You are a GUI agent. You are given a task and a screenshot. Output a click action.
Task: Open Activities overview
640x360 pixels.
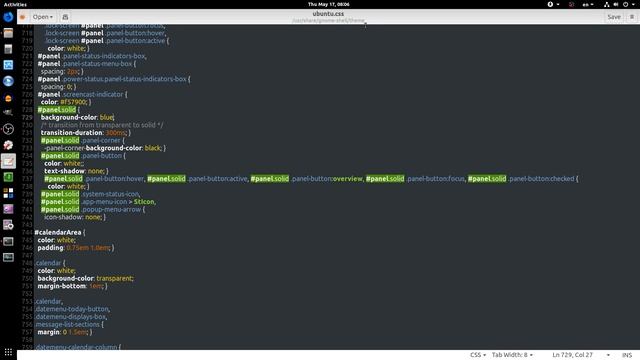(15, 4)
